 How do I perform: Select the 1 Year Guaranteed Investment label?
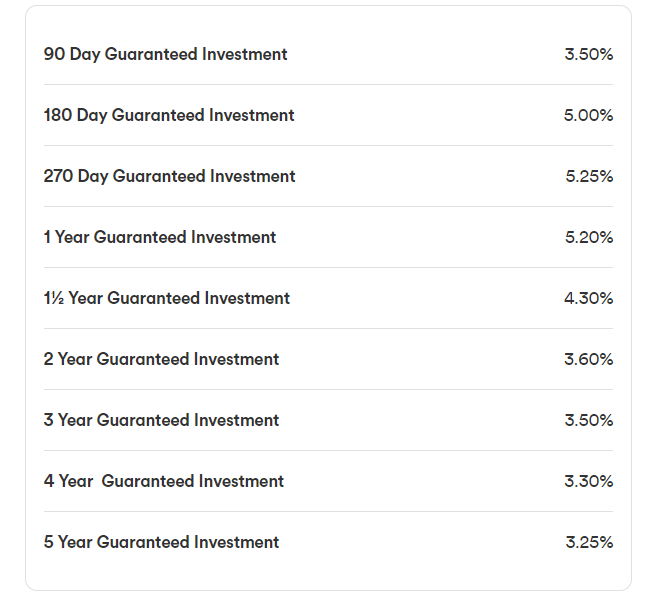(160, 237)
